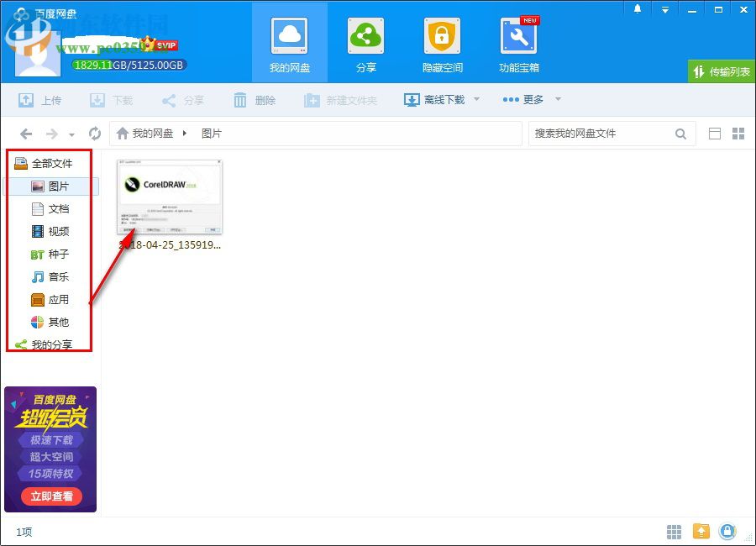Click the 百度网盘 logo

pos(45,14)
